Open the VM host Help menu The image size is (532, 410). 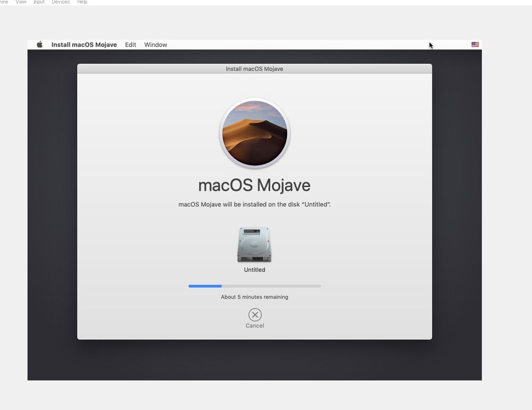click(82, 2)
